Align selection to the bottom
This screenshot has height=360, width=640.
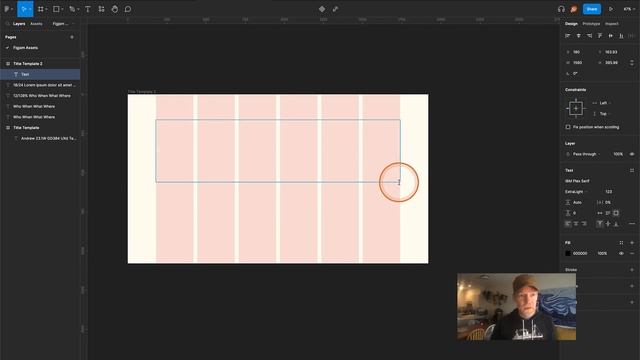[x=621, y=36]
